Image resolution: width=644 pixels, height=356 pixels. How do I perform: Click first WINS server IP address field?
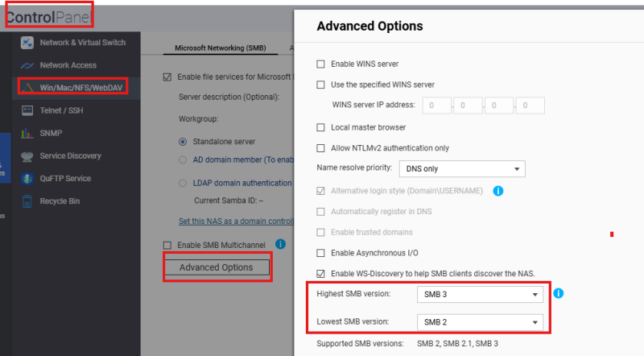pyautogui.click(x=436, y=106)
